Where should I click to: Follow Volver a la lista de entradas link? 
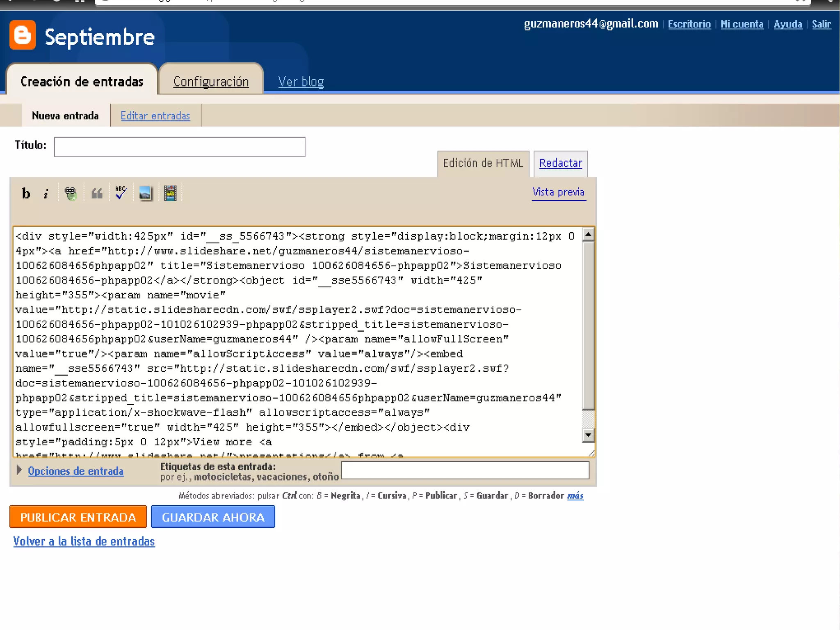pos(84,541)
